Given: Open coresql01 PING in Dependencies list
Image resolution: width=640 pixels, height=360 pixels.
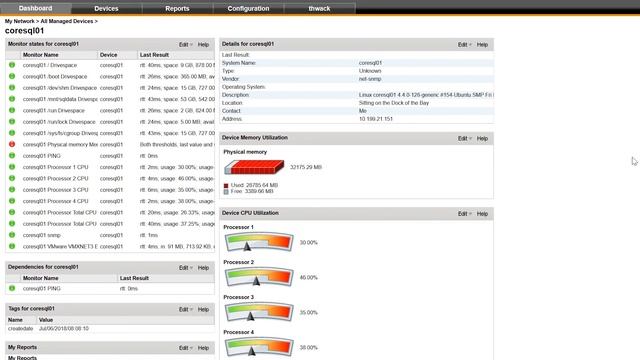Looking at the screenshot, I should [x=42, y=289].
